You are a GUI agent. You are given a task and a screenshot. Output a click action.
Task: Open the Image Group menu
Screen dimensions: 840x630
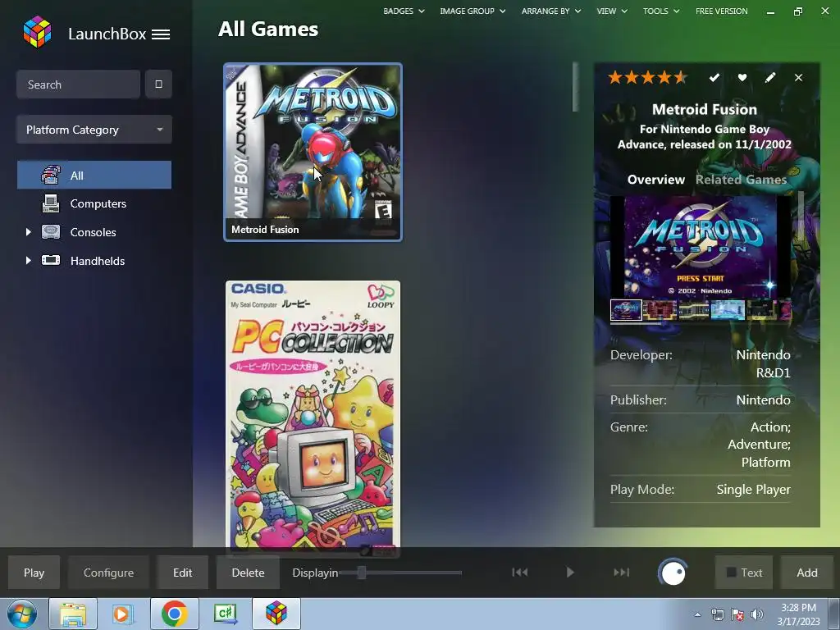pos(472,11)
